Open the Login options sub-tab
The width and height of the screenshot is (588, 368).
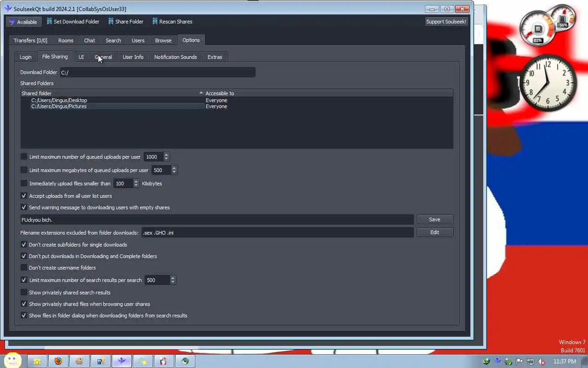tap(25, 57)
